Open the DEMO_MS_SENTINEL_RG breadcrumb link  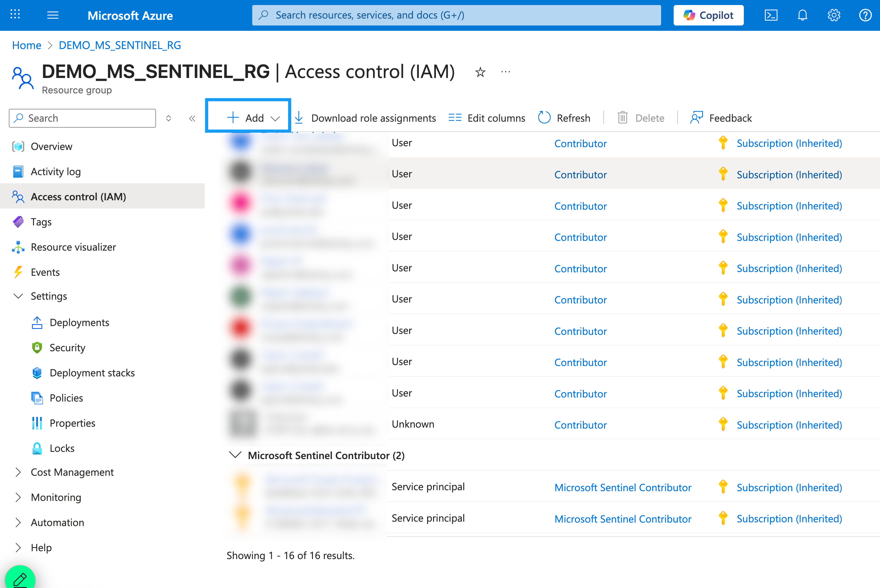[x=120, y=45]
